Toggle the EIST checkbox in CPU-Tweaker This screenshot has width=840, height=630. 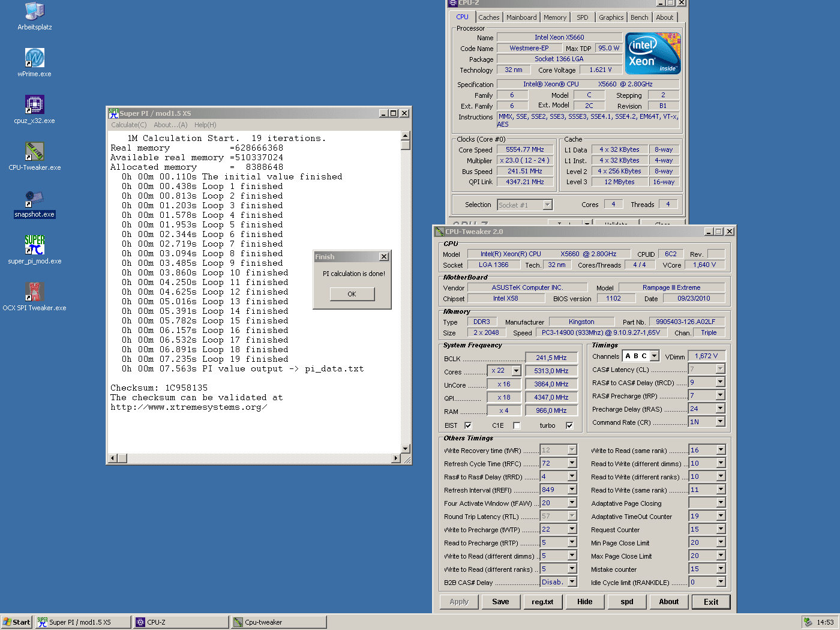click(468, 425)
